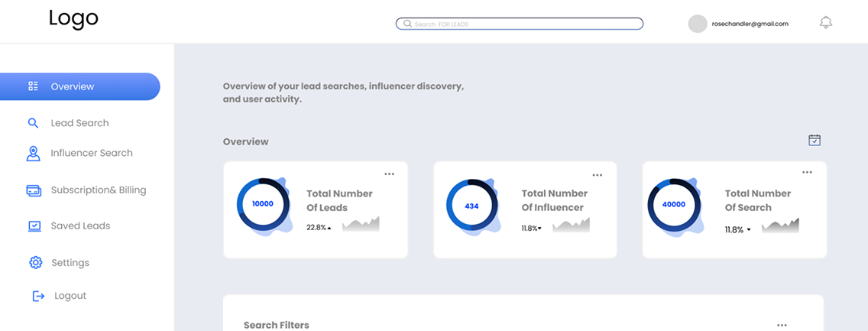
Task: Open the Total Number Of Search options menu
Action: [x=807, y=173]
